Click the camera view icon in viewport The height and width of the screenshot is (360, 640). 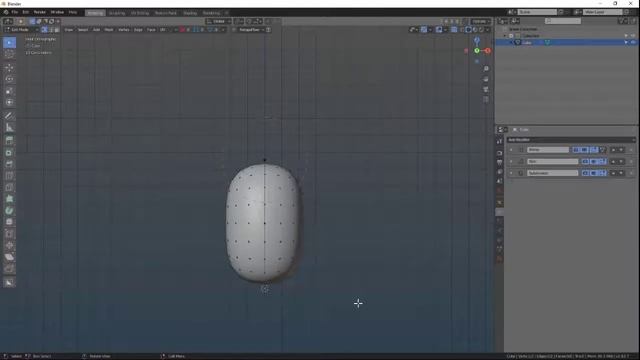[x=486, y=89]
